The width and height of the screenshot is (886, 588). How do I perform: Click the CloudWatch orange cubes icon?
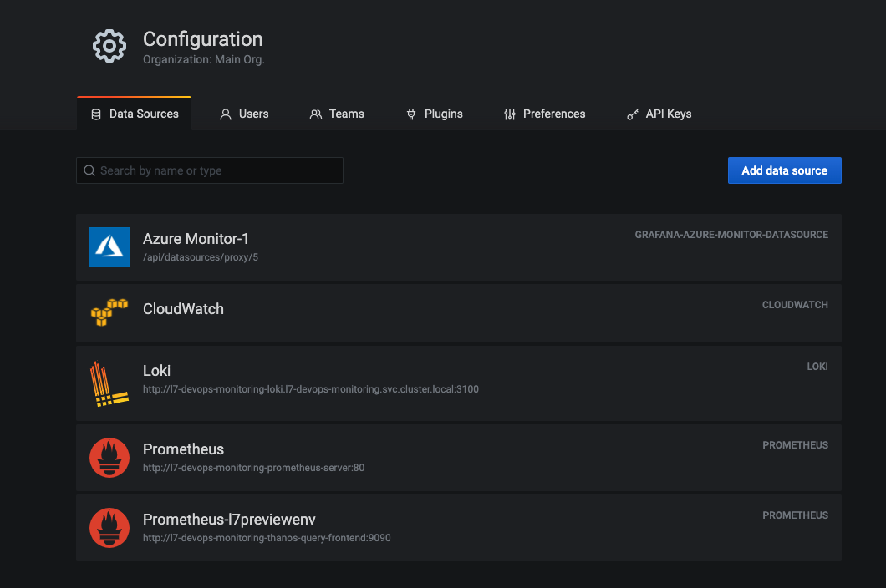(x=109, y=312)
